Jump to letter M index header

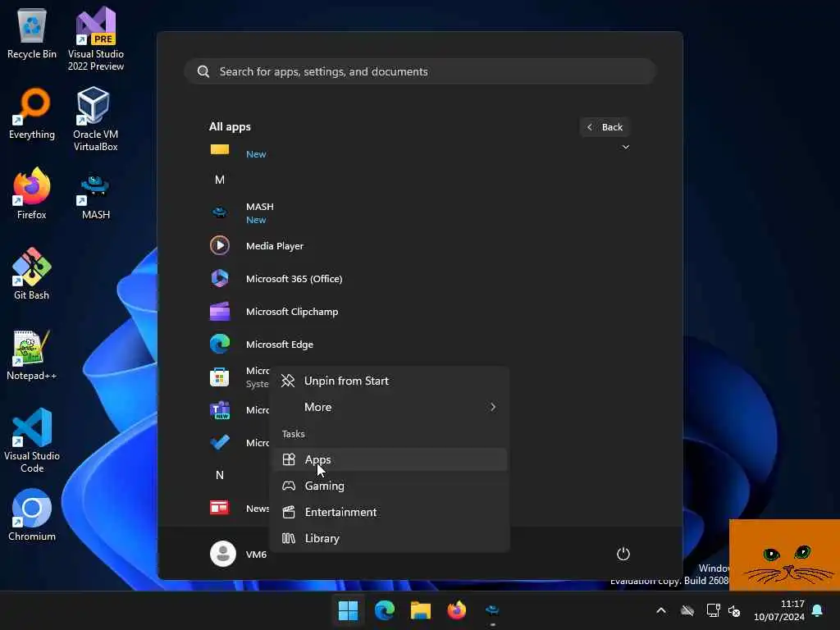point(220,180)
